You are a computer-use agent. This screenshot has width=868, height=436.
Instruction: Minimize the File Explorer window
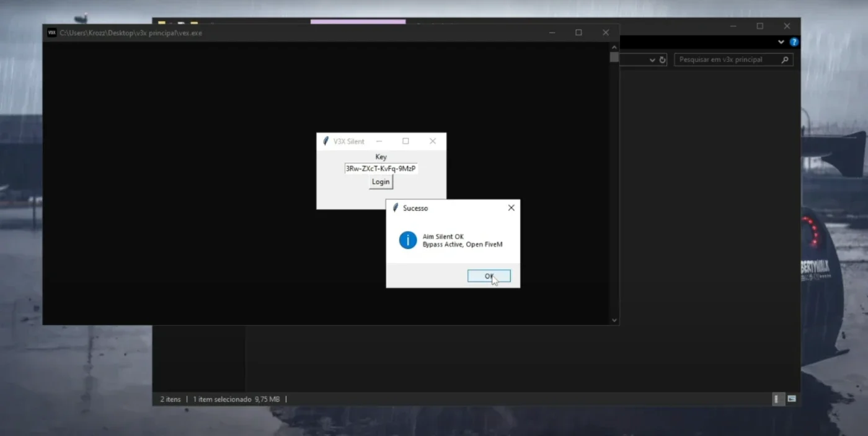click(x=733, y=26)
